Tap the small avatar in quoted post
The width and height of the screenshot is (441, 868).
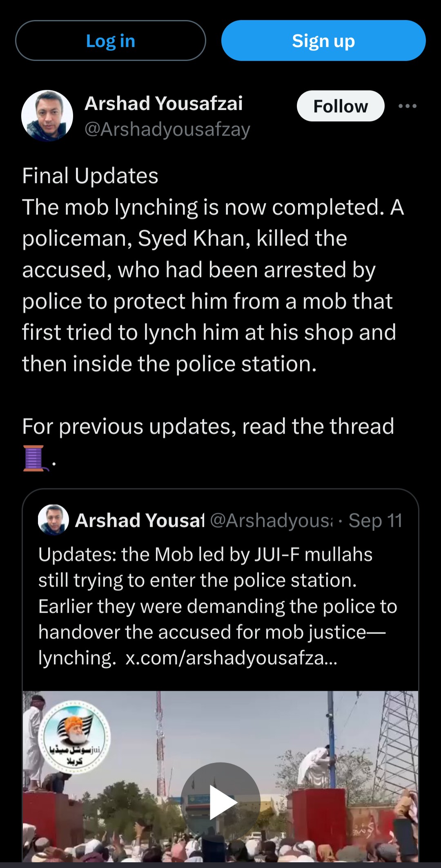point(53,520)
